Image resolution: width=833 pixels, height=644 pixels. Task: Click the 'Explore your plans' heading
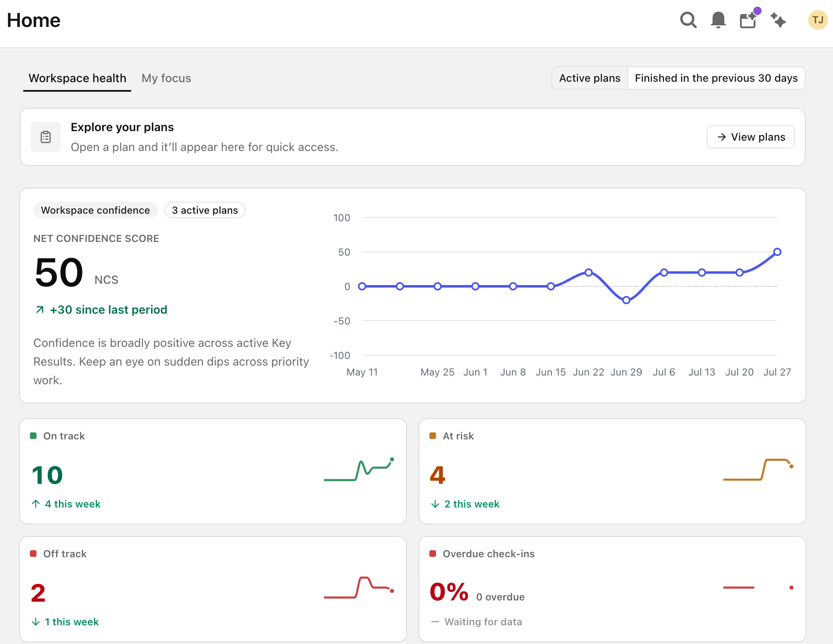[x=122, y=127]
